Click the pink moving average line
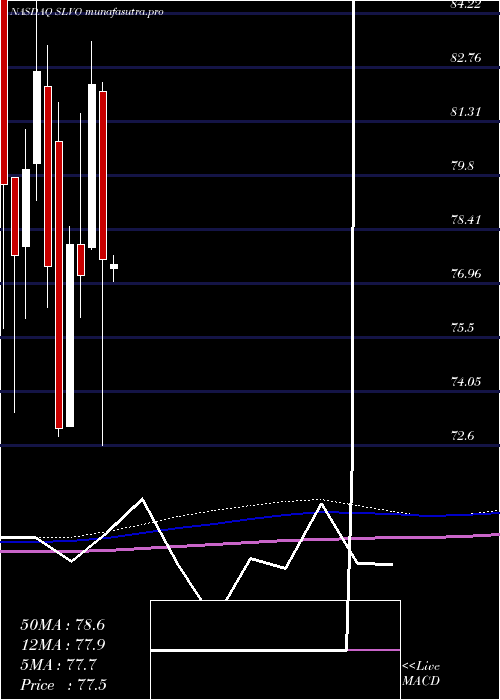Screen dimensions: 500x700 pyautogui.click(x=250, y=543)
